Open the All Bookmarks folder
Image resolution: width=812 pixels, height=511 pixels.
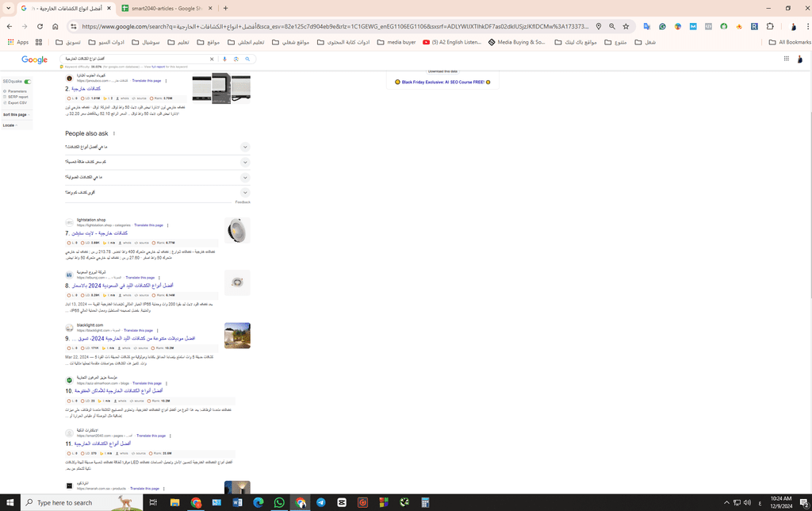(790, 42)
